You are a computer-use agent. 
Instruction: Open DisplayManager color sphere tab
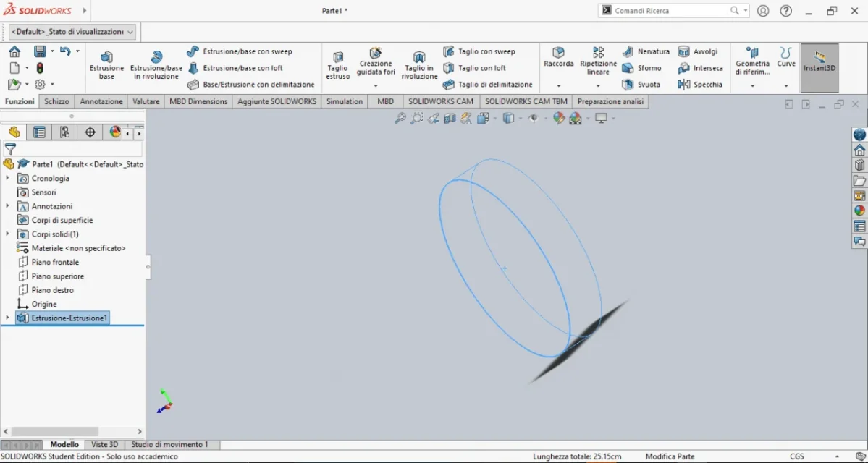(x=115, y=132)
